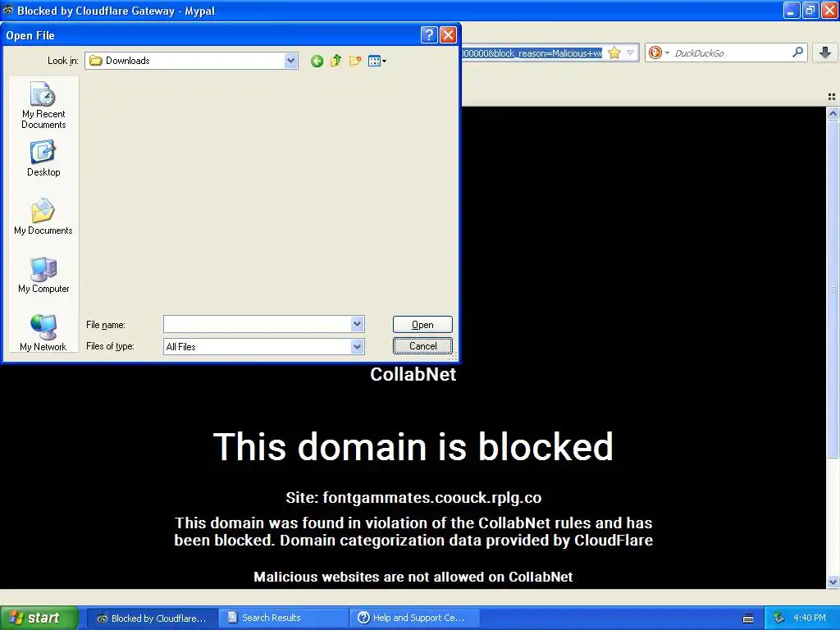Screen dimensions: 840x630
Task: Open DuckDuckGo search engine selector
Action: tap(659, 52)
